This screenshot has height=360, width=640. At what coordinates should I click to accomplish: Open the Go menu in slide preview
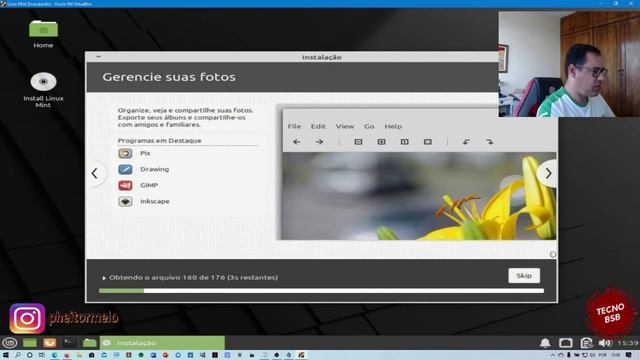pyautogui.click(x=369, y=126)
